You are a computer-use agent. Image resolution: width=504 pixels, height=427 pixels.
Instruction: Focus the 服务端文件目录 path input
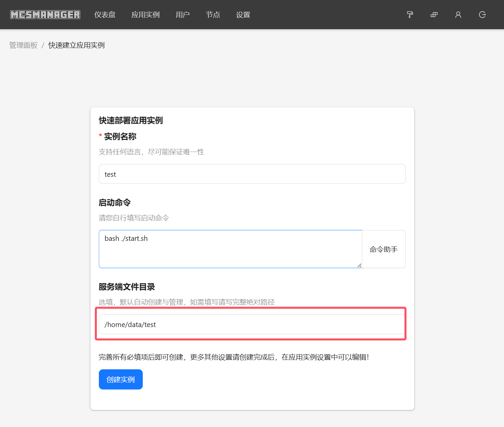tap(252, 324)
